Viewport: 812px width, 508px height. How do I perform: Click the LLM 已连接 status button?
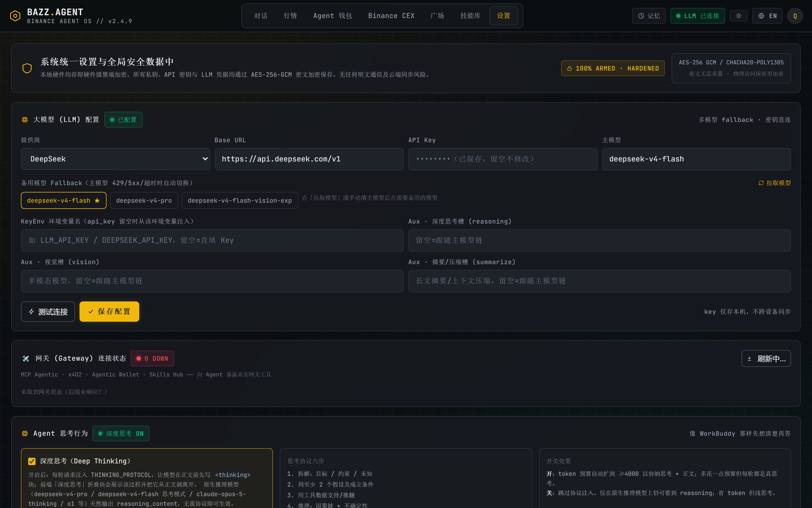click(x=698, y=16)
